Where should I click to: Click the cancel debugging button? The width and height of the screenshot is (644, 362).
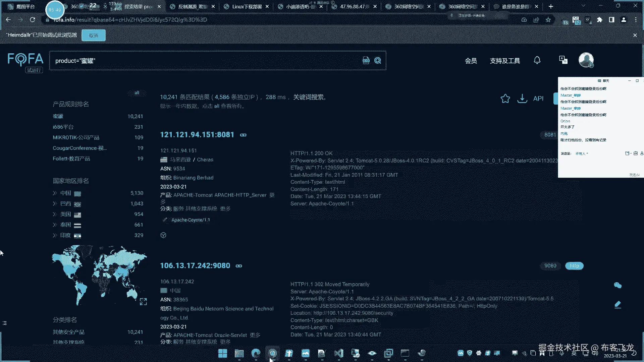tap(94, 36)
